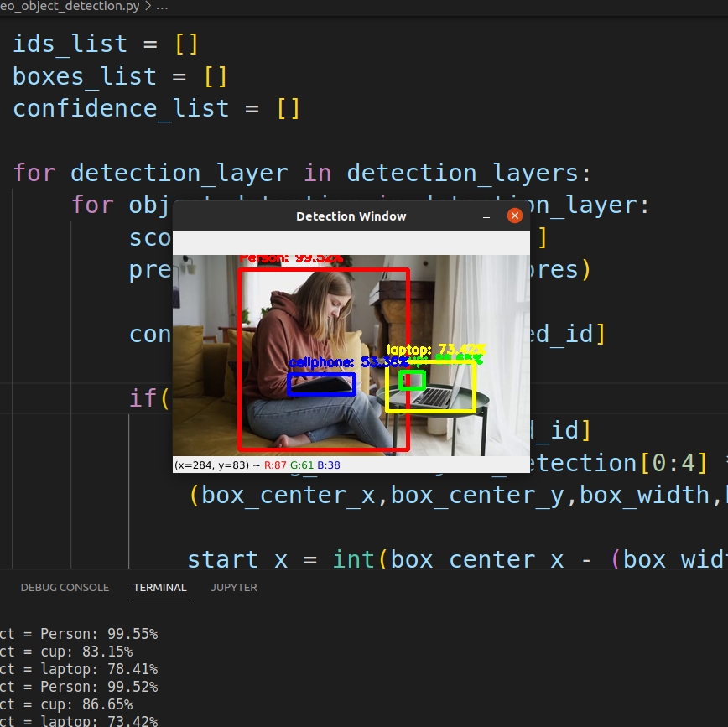Minimize the Detection Window
This screenshot has height=727, width=728.
click(487, 216)
